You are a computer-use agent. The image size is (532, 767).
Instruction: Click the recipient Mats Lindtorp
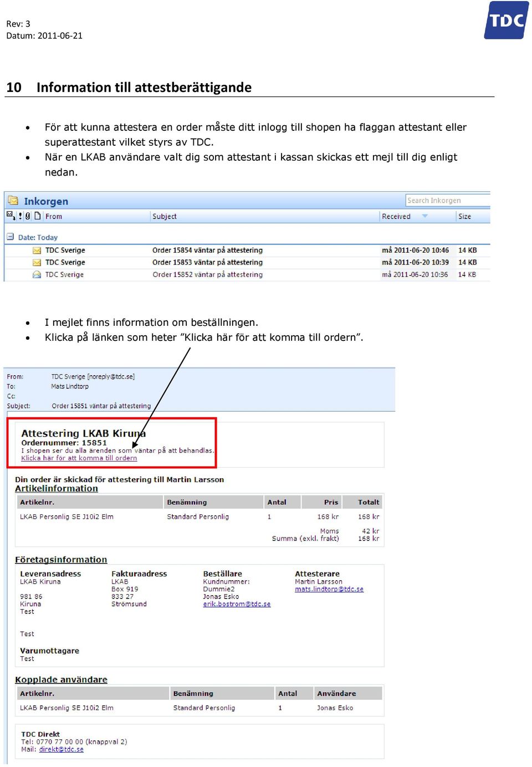pos(70,386)
